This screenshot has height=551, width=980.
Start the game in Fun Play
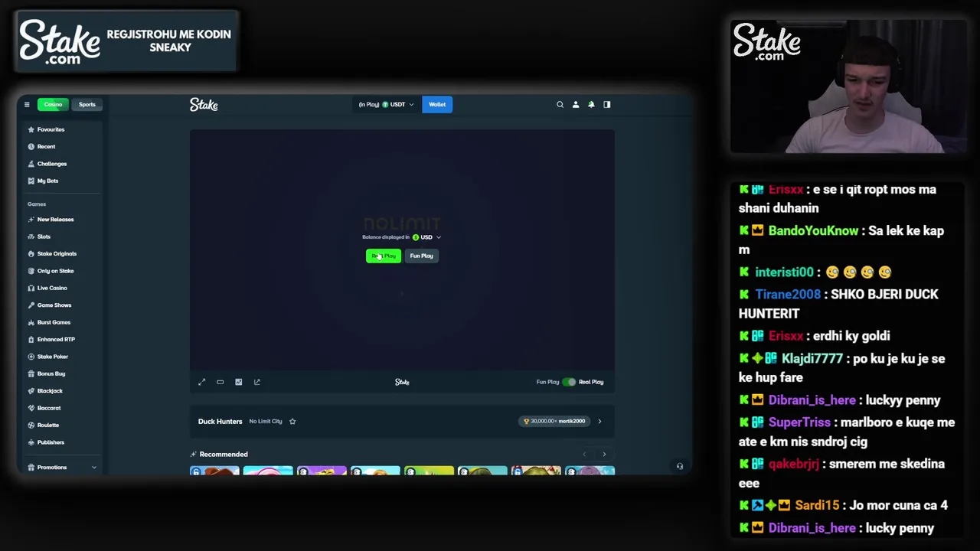coord(421,256)
